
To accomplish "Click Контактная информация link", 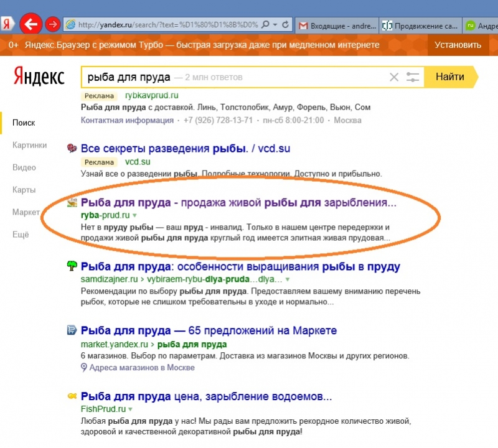I will click(127, 120).
